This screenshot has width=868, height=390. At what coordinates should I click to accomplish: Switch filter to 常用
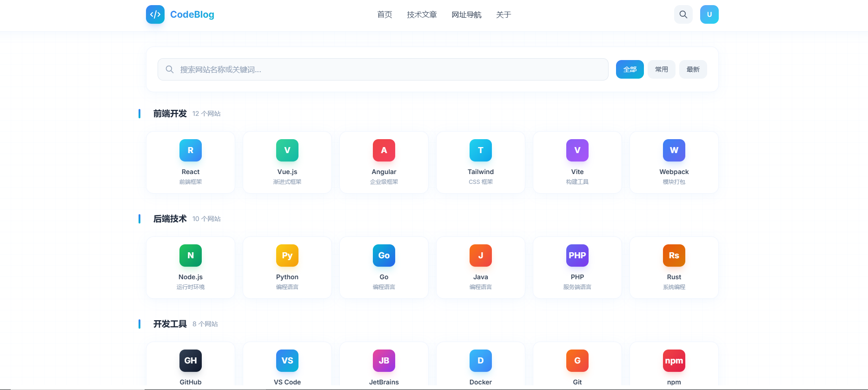click(662, 69)
